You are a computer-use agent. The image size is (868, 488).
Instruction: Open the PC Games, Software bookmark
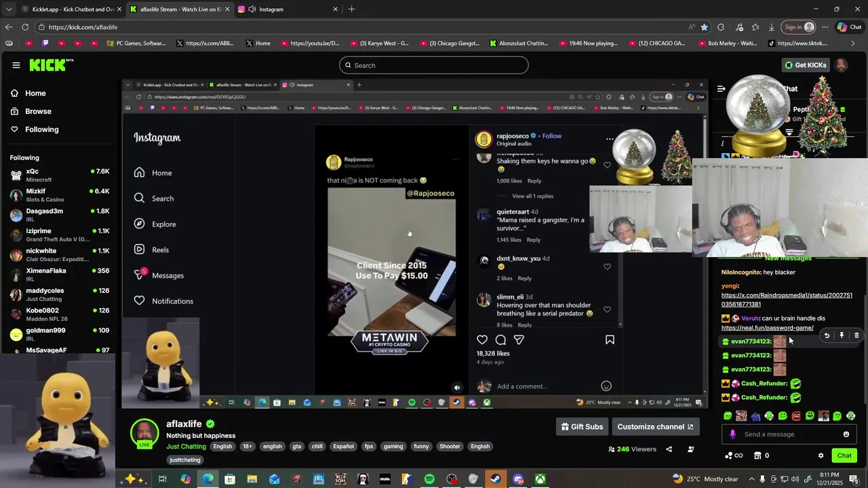tap(136, 43)
